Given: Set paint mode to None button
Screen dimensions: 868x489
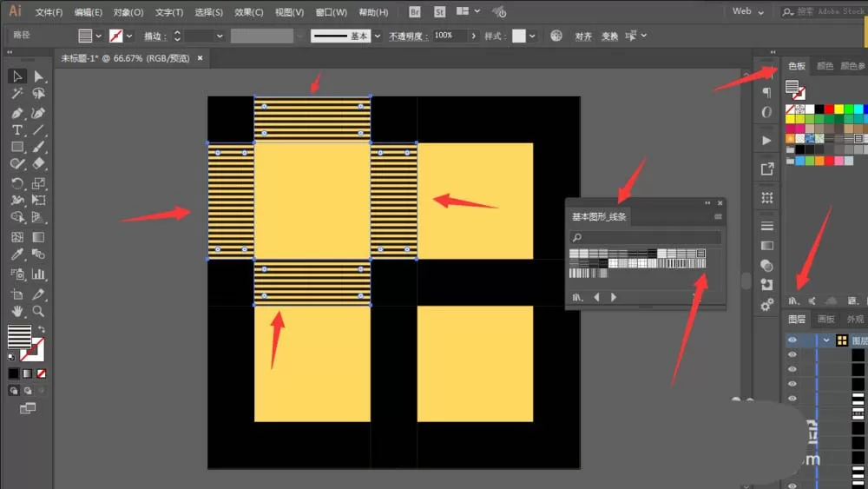Looking at the screenshot, I should pyautogui.click(x=41, y=373).
